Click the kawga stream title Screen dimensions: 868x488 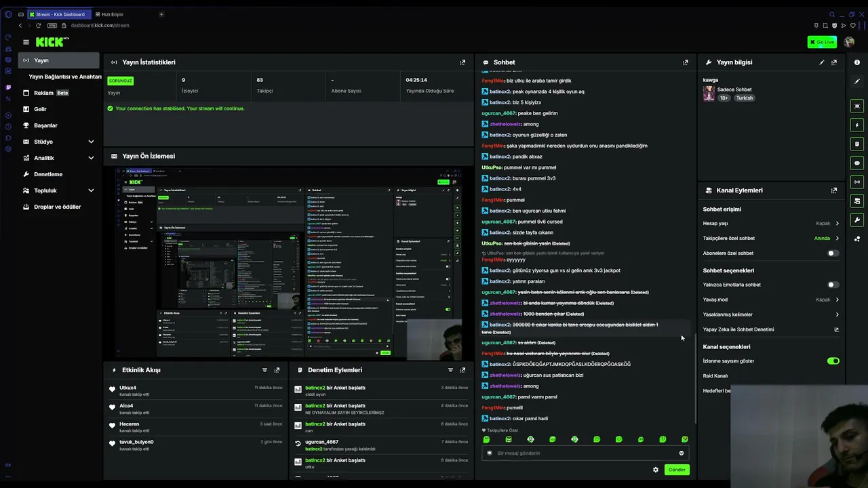pos(711,80)
